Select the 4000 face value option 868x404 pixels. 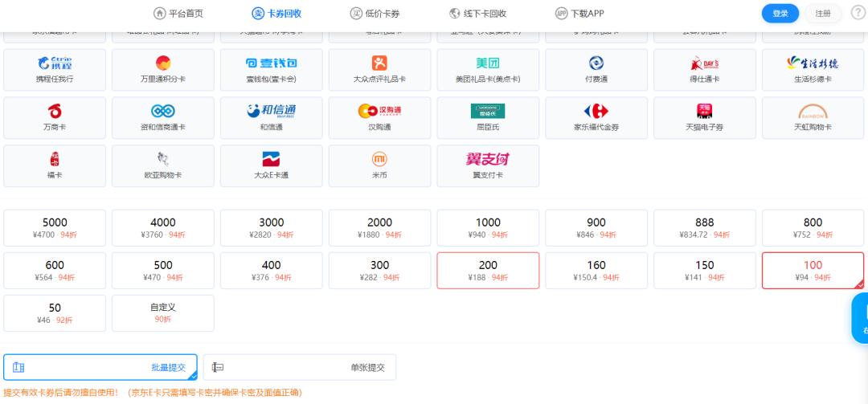(162, 228)
